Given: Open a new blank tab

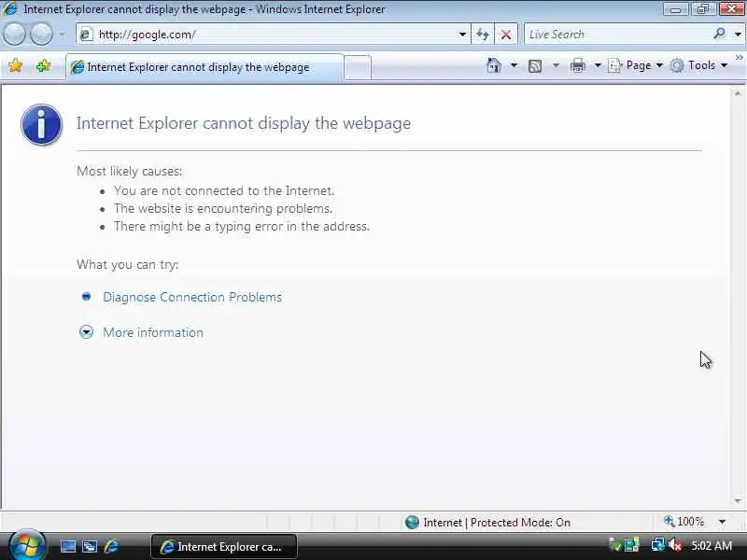Looking at the screenshot, I should pos(358,67).
